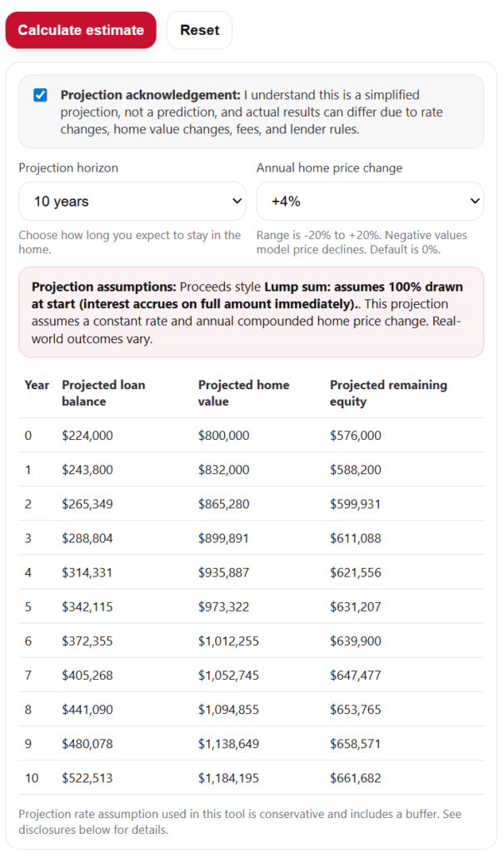Click the year 5 home value $973,322
The image size is (504, 853).
(223, 607)
